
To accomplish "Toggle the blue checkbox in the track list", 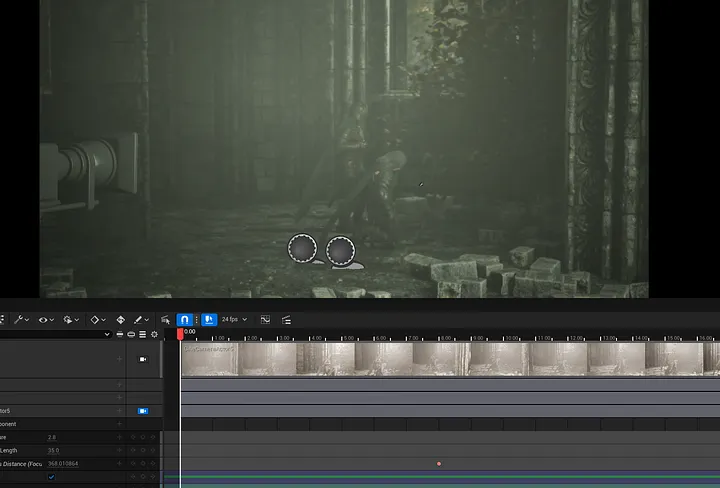I will click(52, 477).
